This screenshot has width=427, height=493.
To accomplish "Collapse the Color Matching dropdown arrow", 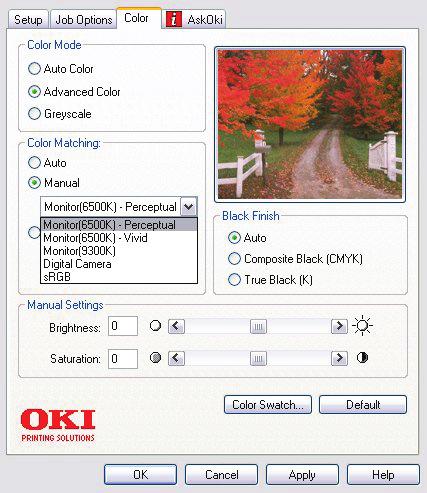I will 189,207.
